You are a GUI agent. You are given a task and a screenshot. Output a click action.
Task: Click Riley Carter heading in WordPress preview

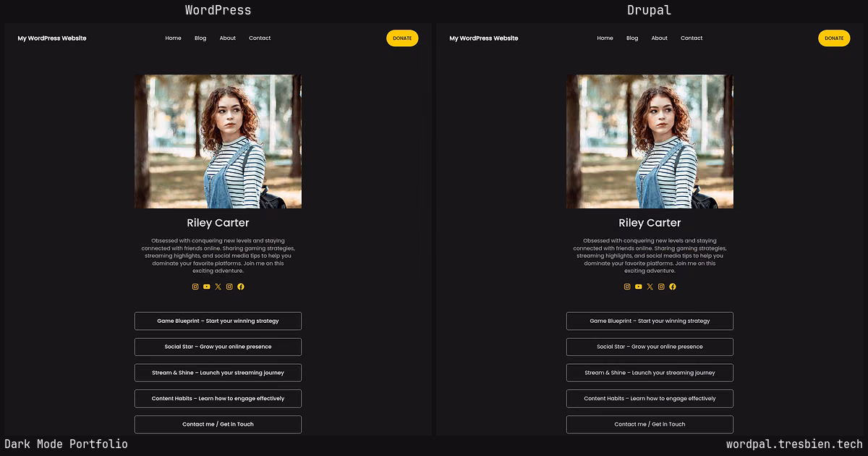click(x=218, y=223)
